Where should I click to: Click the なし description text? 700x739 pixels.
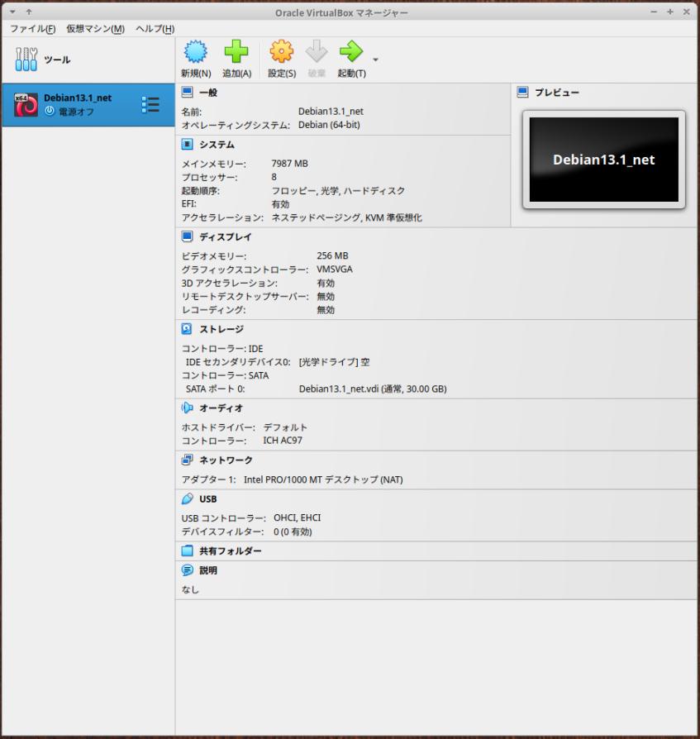click(190, 589)
